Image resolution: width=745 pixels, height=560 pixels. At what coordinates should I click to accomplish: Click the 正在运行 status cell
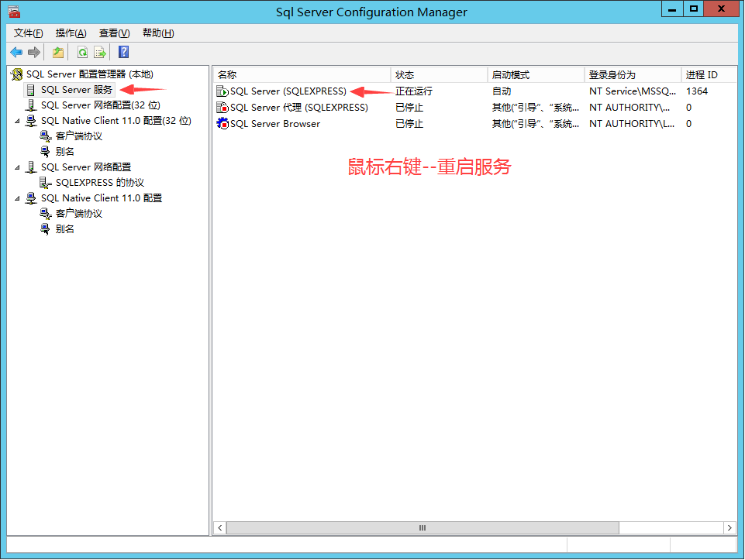[x=414, y=91]
